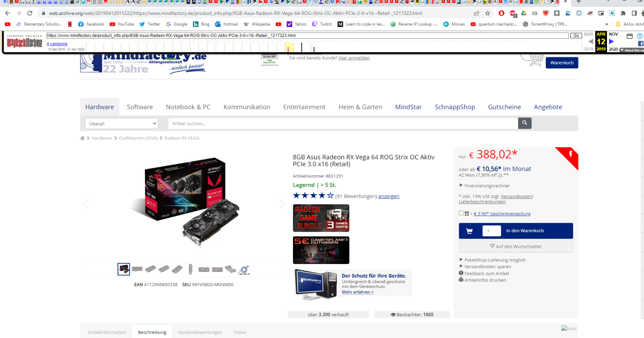
Task: Reload the current page
Action: click(x=30, y=13)
